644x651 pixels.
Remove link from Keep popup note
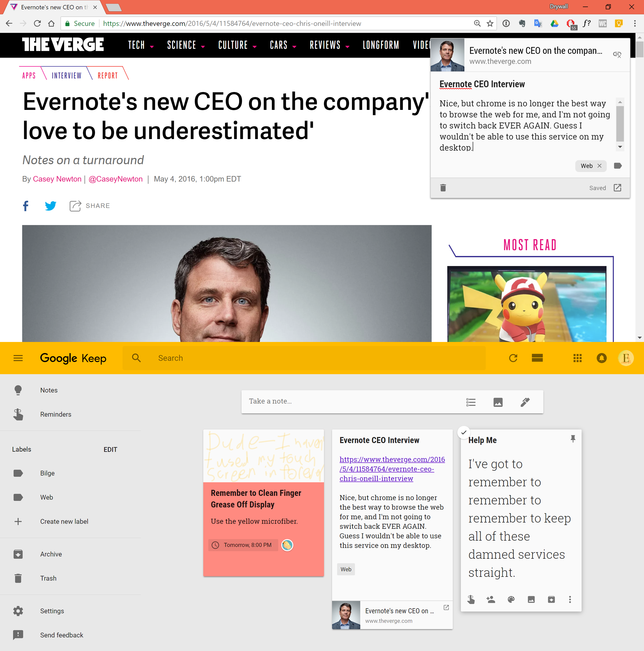(x=617, y=55)
